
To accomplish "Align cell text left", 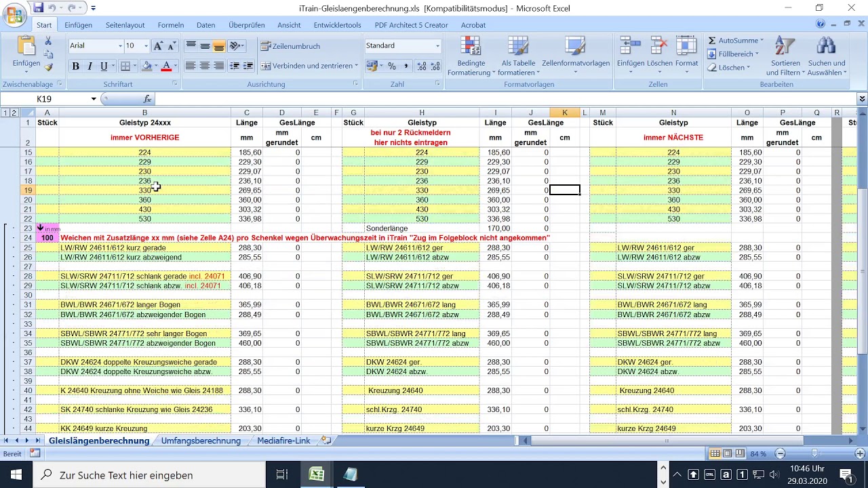I will (191, 66).
